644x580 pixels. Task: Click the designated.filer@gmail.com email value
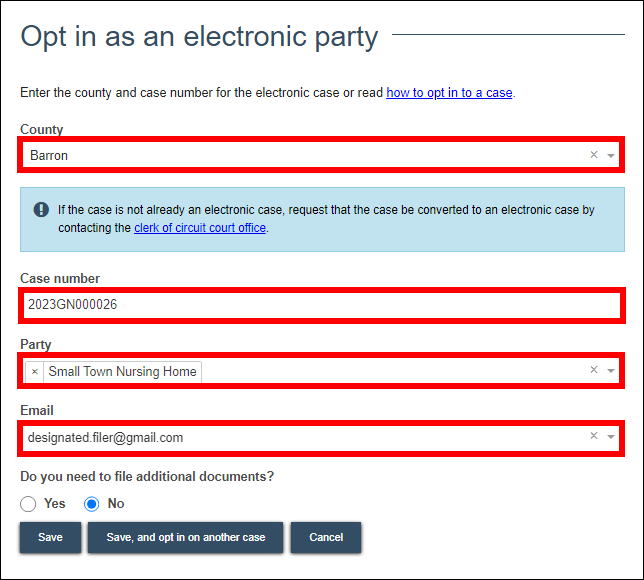click(x=105, y=437)
